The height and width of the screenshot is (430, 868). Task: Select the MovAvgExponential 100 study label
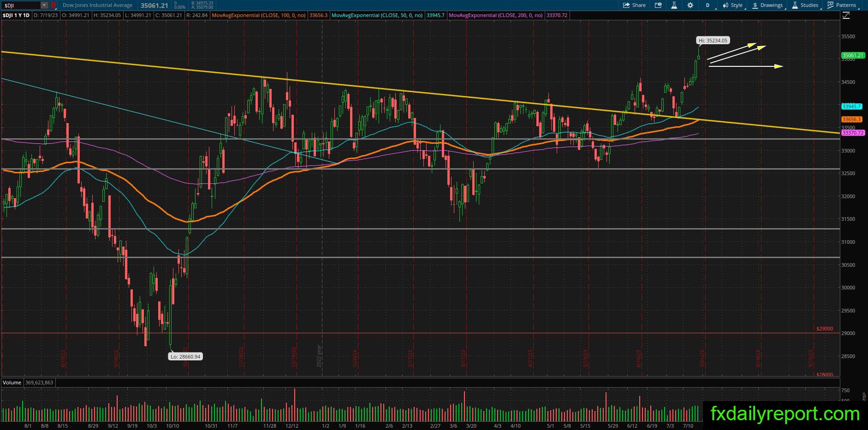pyautogui.click(x=259, y=15)
